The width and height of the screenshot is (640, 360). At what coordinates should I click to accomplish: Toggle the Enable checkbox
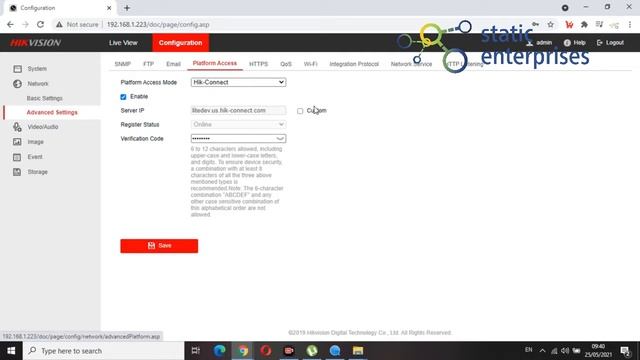coord(123,97)
